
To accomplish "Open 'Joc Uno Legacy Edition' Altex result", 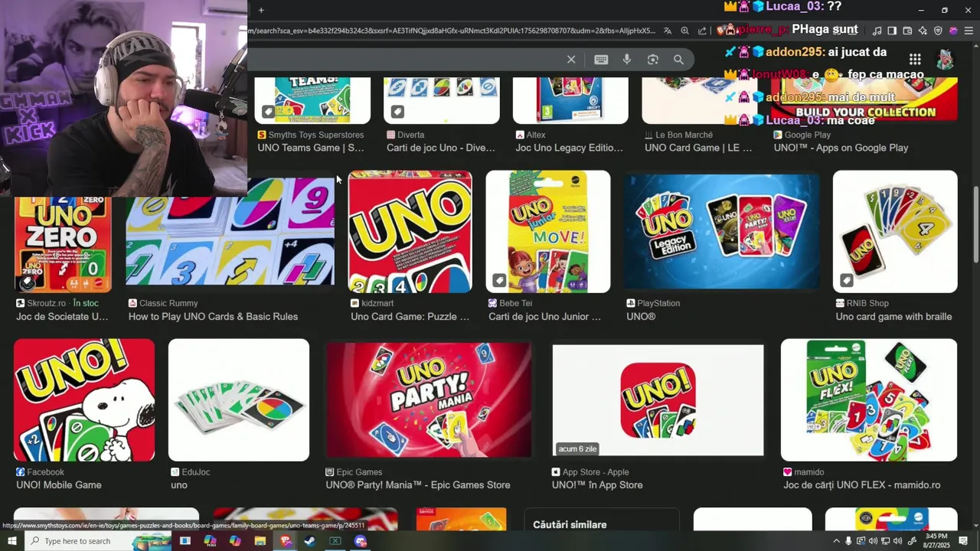I will [x=569, y=148].
